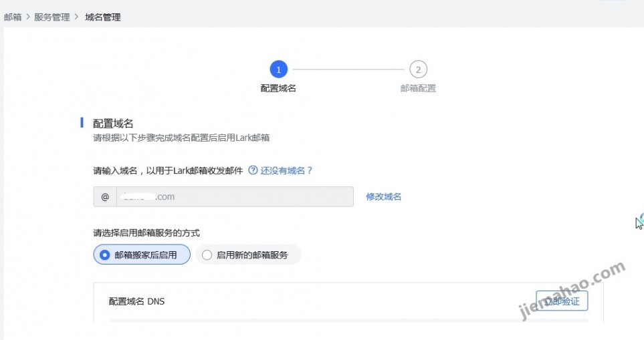Click the question mark help icon

(x=253, y=170)
